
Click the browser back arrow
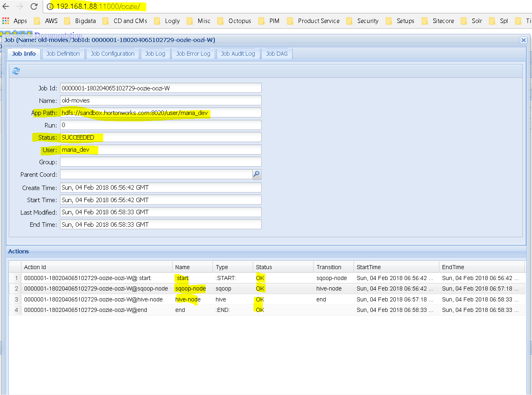6,6
